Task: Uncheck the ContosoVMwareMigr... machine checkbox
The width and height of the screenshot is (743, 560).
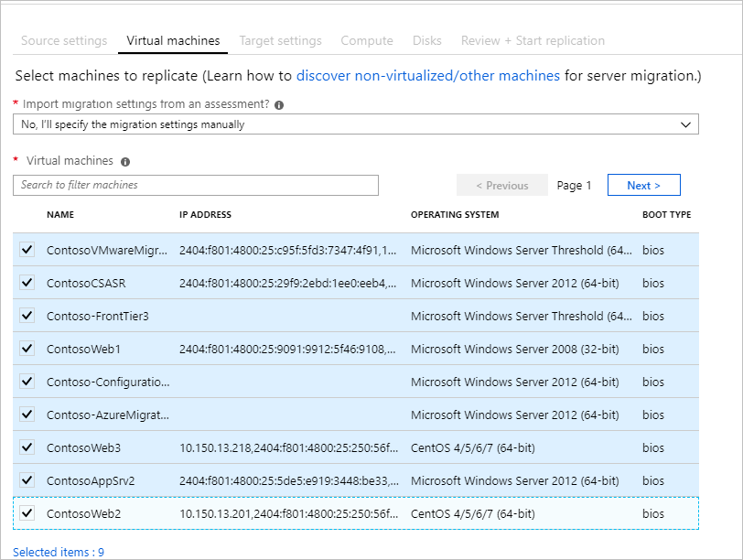Action: (x=27, y=249)
